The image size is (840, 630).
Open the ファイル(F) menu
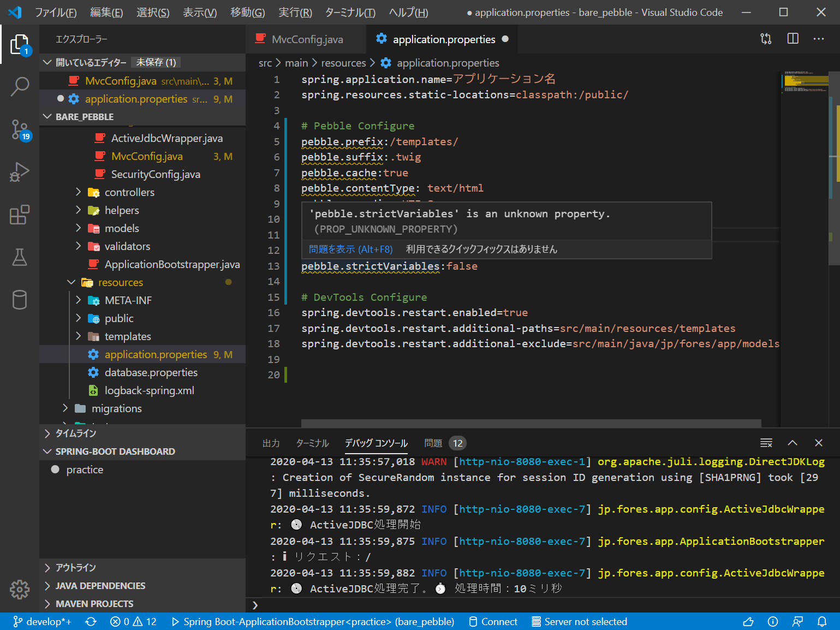pos(56,12)
